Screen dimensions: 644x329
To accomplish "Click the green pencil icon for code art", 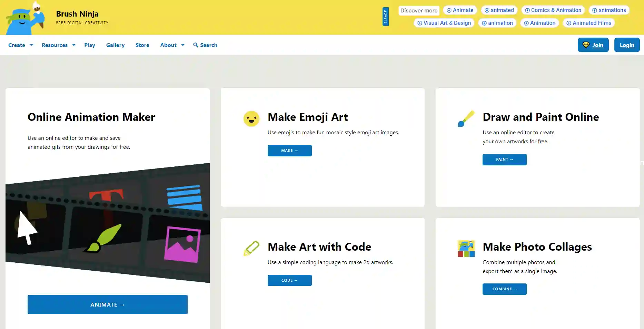I will (x=251, y=248).
